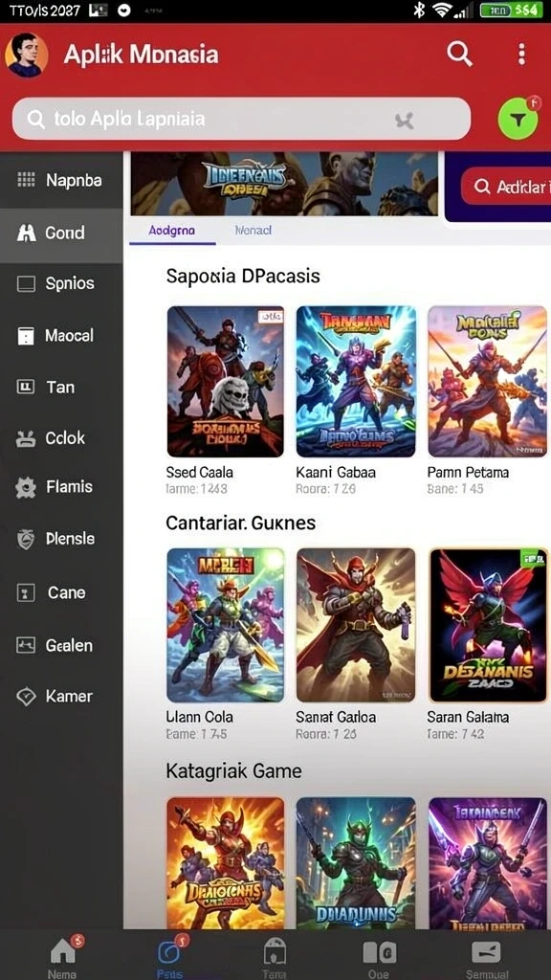The width and height of the screenshot is (551, 980).
Task: Tap the magnifier icon in red header
Action: coord(459,55)
